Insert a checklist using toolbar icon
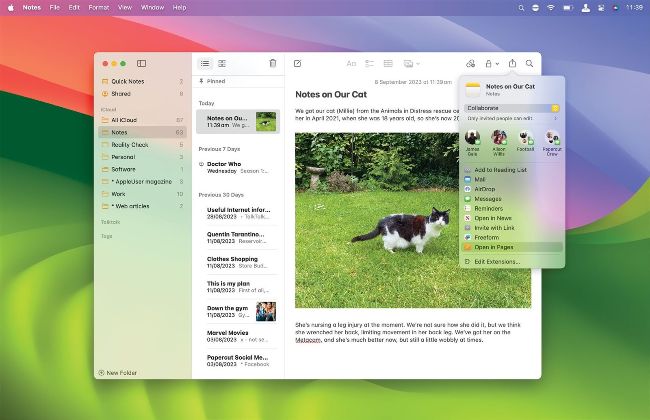 [369, 63]
